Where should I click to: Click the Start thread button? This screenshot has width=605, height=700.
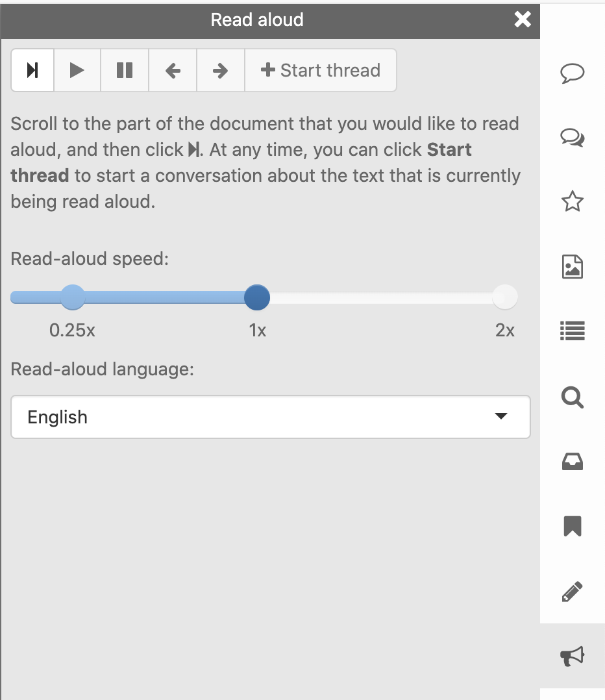coord(321,70)
